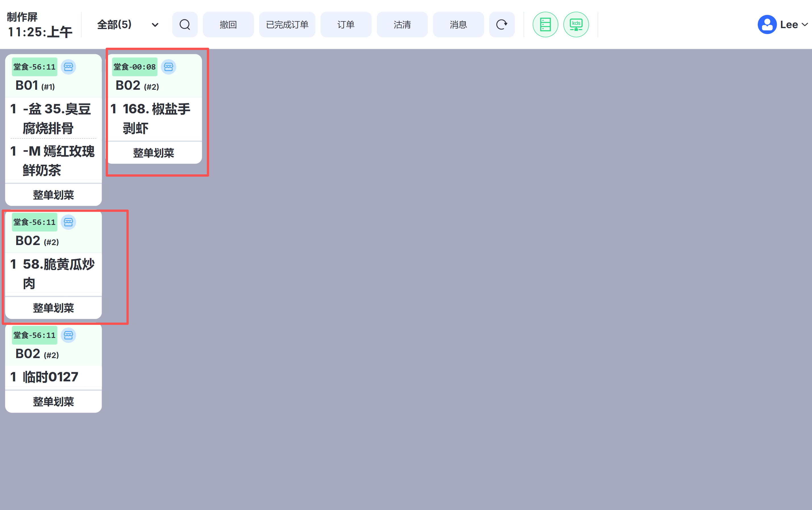This screenshot has height=510, width=812.
Task: Click the store icon on B01 card
Action: coord(68,67)
